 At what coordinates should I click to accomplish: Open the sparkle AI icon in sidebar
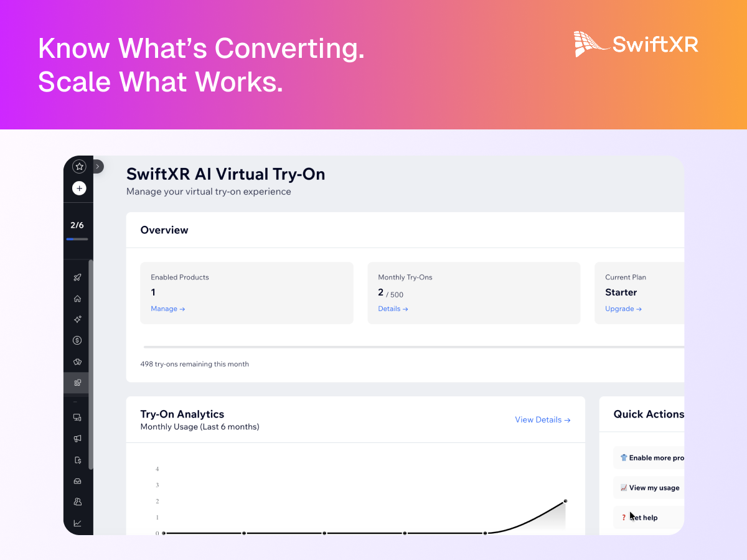(78, 319)
